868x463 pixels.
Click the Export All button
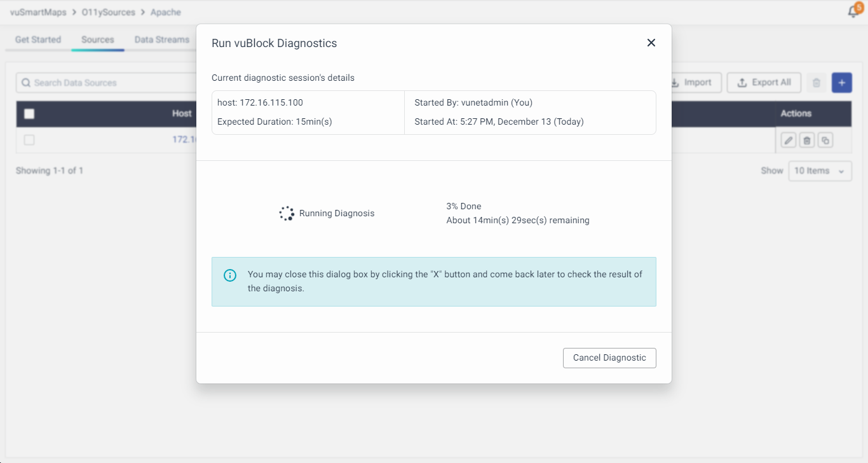click(x=764, y=83)
